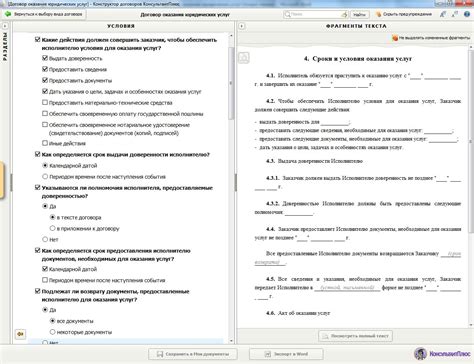Uncheck 'Календарной датой' checkbox for documents
The height and width of the screenshot is (364, 474).
[x=45, y=269]
